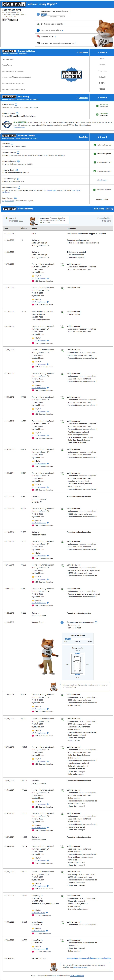The width and height of the screenshot is (114, 980).
Task: Open the info icon next to Total Loss
Action: 12,144
